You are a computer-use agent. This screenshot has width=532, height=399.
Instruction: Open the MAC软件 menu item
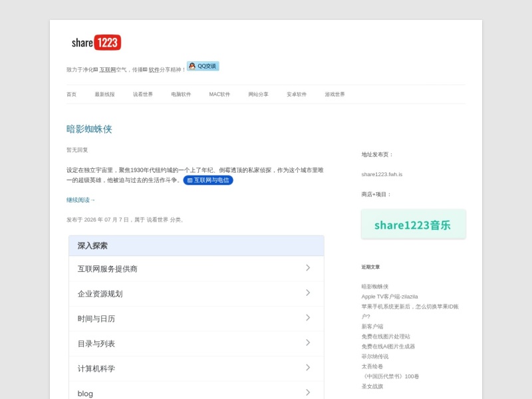pos(219,94)
